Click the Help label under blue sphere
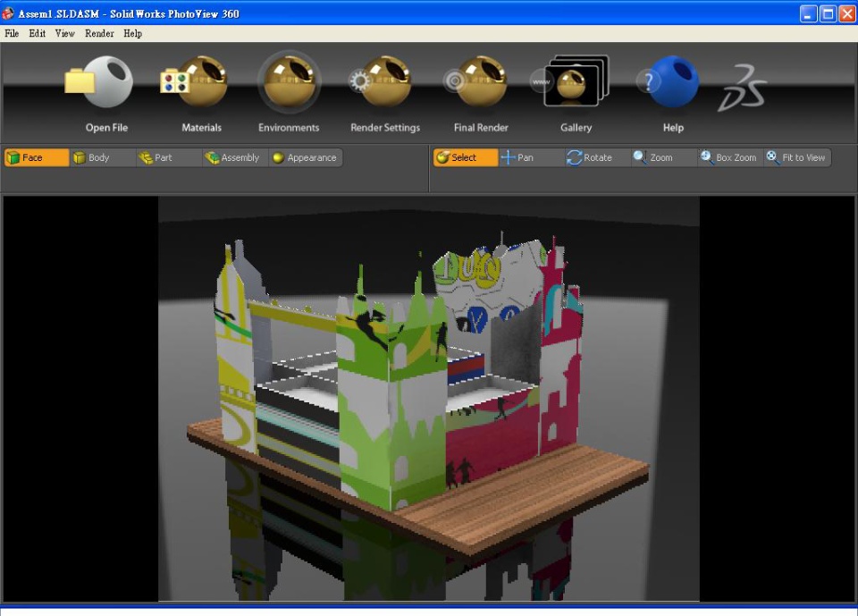 tap(673, 128)
